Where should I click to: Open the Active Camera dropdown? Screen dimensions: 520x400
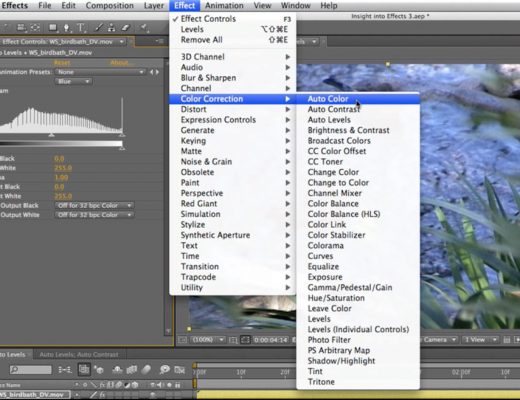(x=439, y=340)
